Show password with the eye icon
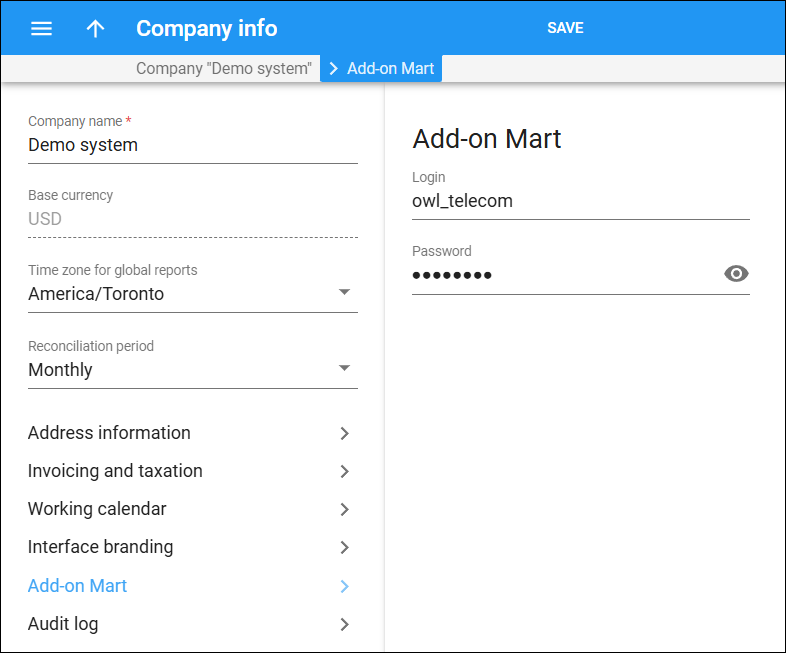The width and height of the screenshot is (786, 653). 736,274
